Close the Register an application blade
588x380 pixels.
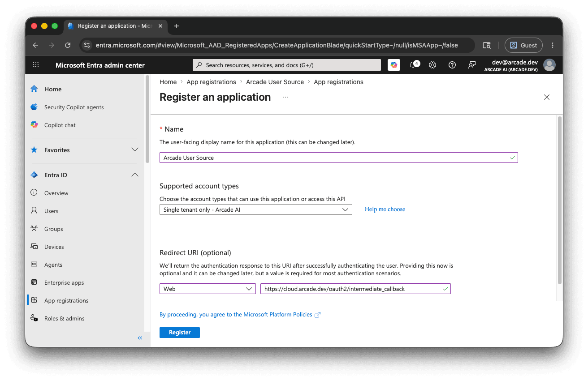[547, 97]
